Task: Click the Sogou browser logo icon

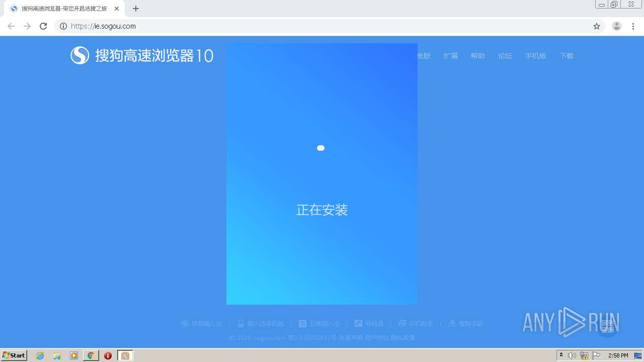Action: click(x=79, y=55)
